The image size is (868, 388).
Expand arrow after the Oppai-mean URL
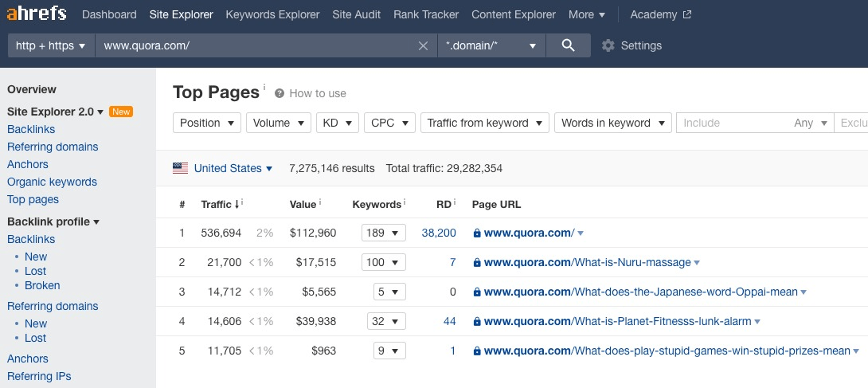tap(803, 292)
